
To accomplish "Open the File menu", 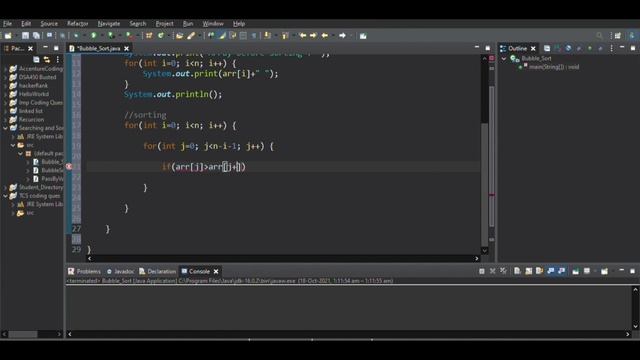I will point(7,24).
